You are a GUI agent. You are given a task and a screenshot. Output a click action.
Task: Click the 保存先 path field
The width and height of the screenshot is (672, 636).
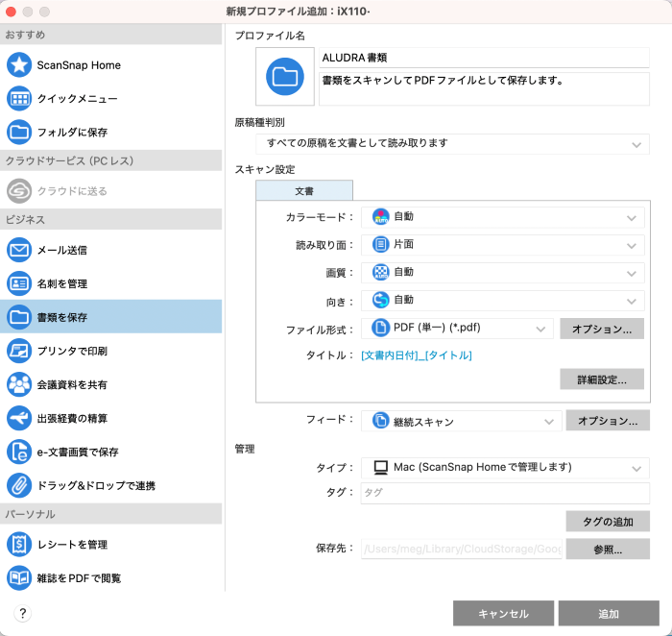tap(462, 549)
